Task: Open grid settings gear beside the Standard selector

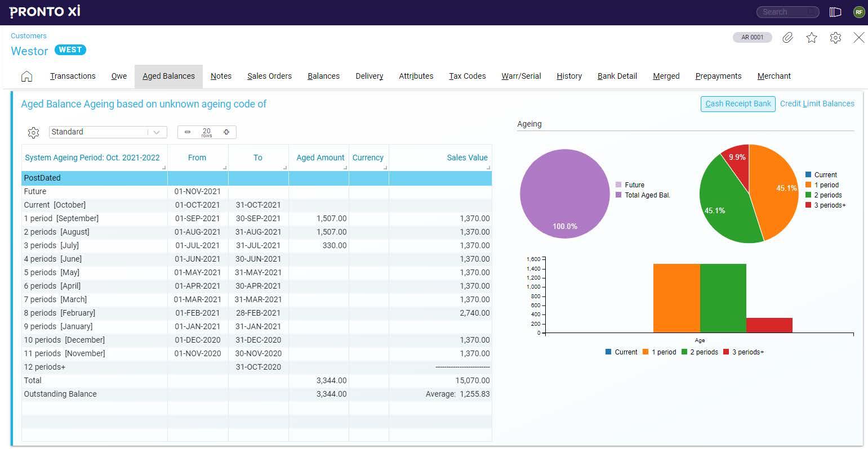Action: 33,132
